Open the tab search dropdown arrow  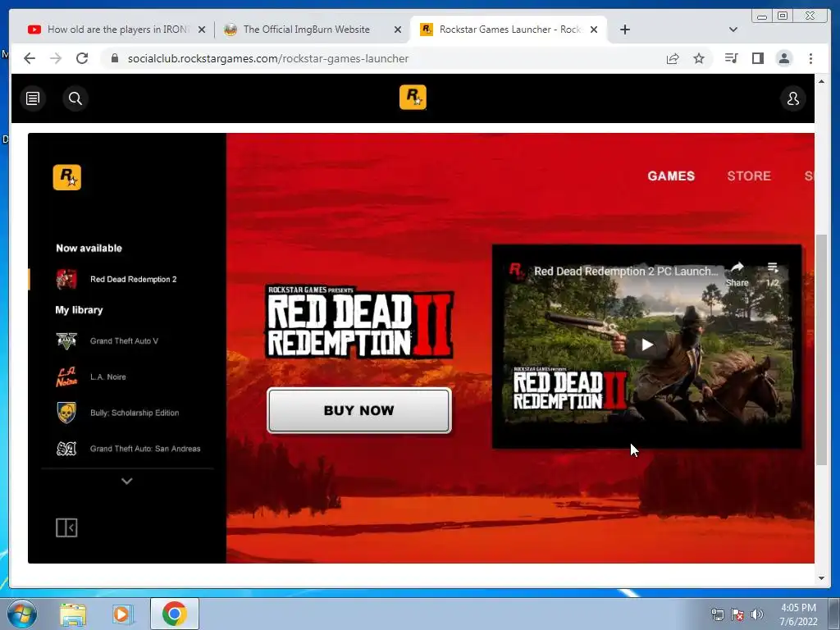733,30
